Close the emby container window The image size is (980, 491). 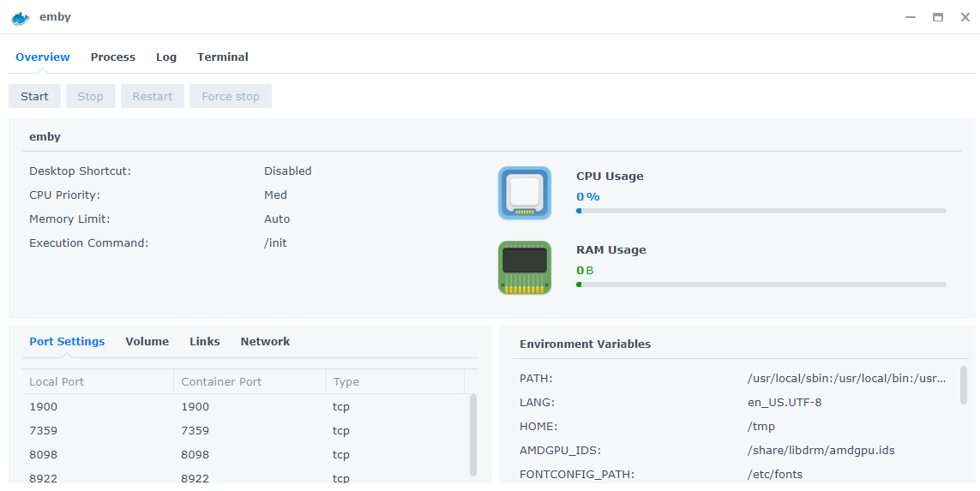(965, 17)
